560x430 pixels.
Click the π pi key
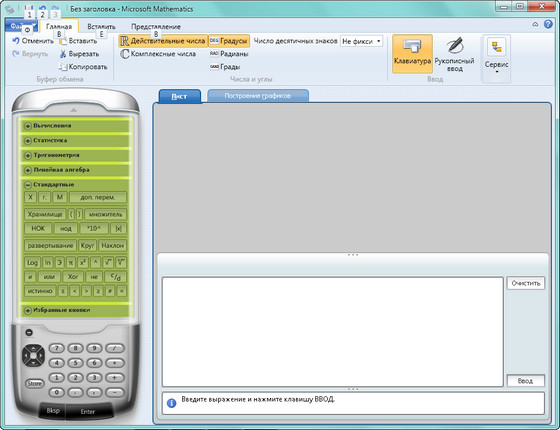(x=71, y=263)
